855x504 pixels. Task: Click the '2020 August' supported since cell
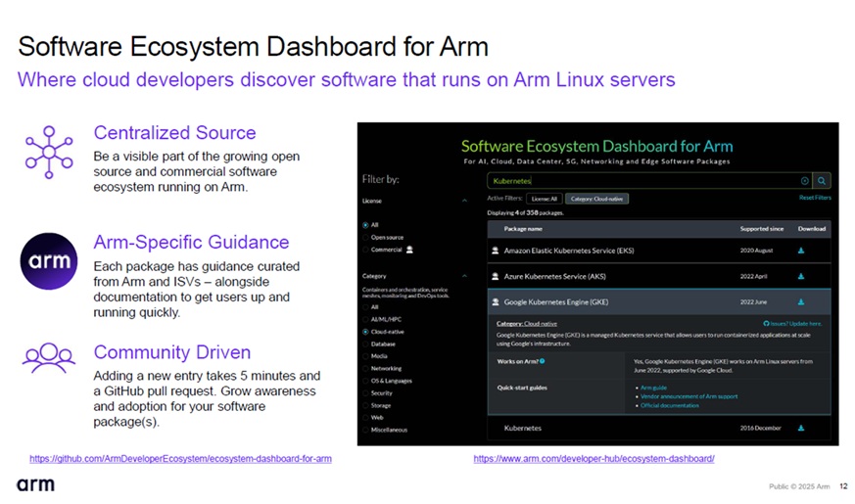[x=756, y=251]
